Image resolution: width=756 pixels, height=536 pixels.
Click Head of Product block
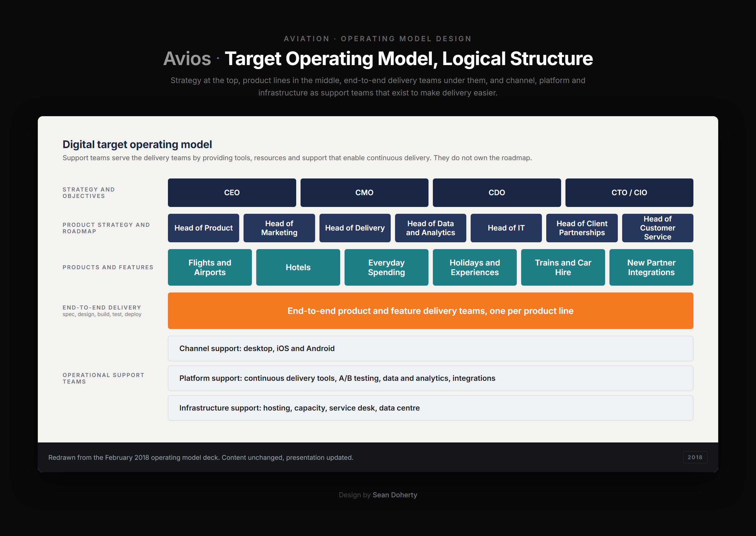[203, 228]
